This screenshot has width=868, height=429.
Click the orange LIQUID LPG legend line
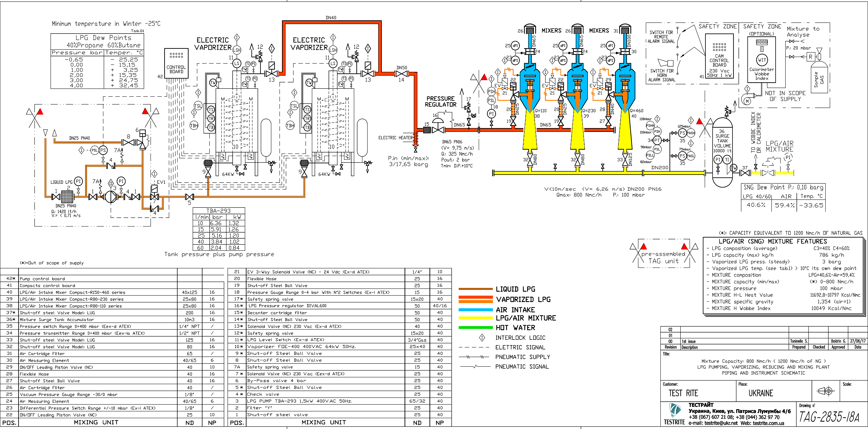475,289
